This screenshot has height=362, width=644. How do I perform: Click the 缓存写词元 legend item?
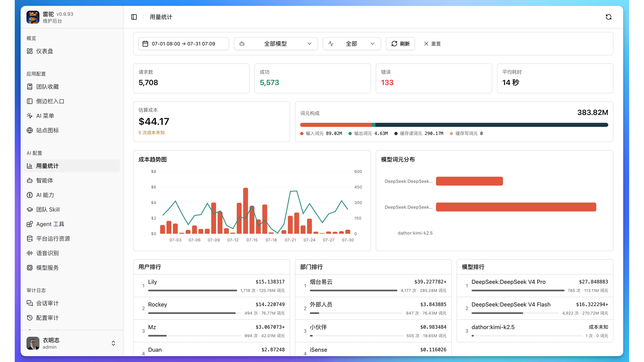tap(466, 133)
